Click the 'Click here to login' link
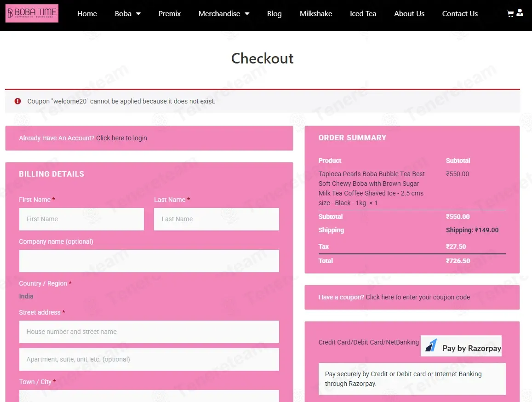Viewport: 532px width, 402px height. [121, 138]
